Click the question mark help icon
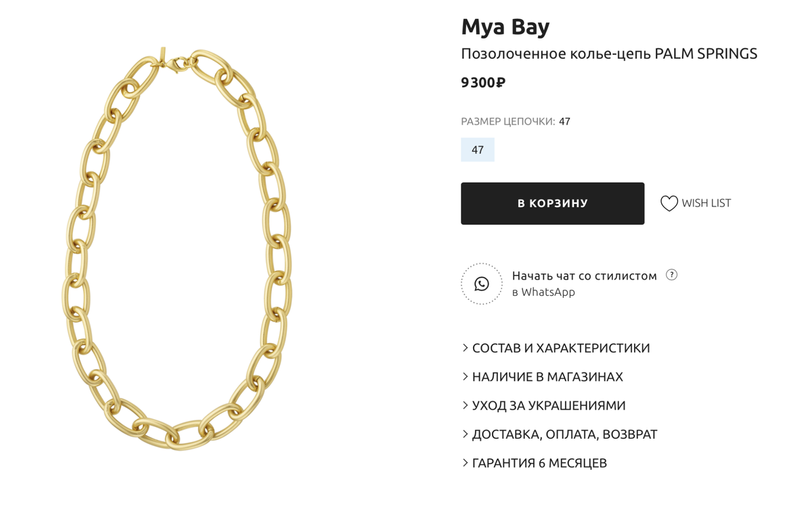 coord(671,275)
